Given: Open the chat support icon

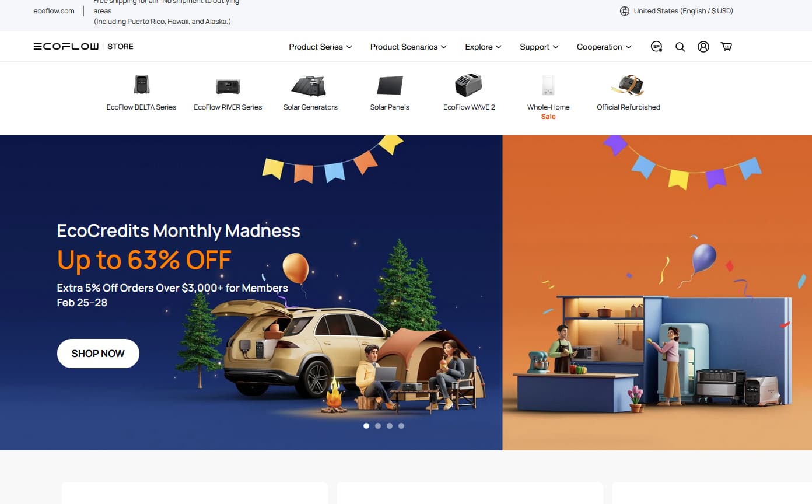Looking at the screenshot, I should 657,47.
